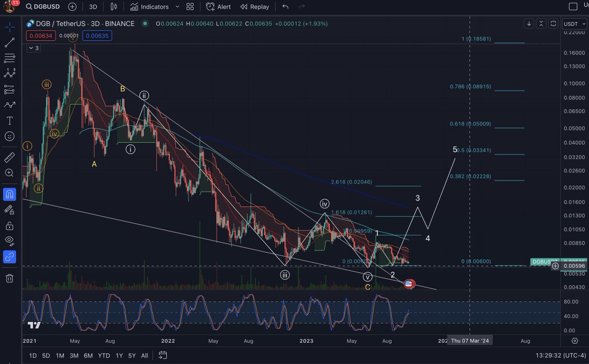Select the crosshair cursor tool

point(9,26)
